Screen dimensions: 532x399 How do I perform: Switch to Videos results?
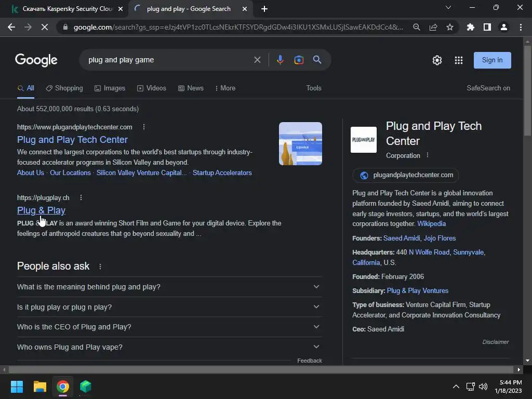152,88
